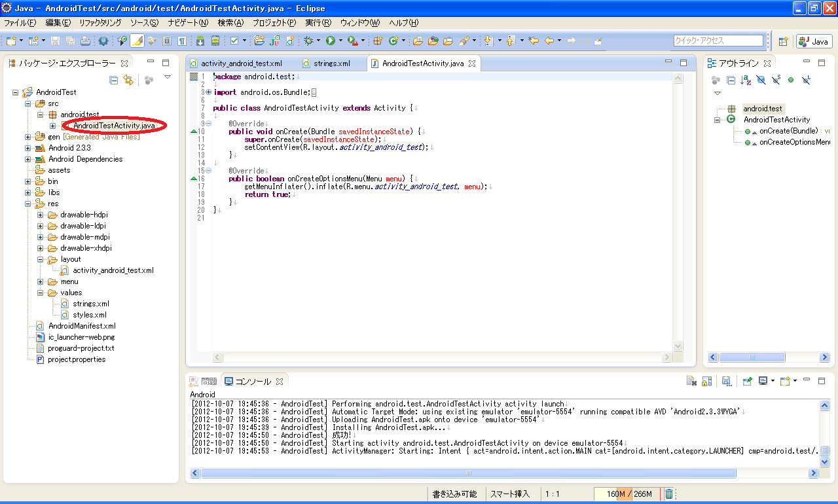Open the Run button dropdown arrow
The width and height of the screenshot is (838, 504).
(340, 41)
